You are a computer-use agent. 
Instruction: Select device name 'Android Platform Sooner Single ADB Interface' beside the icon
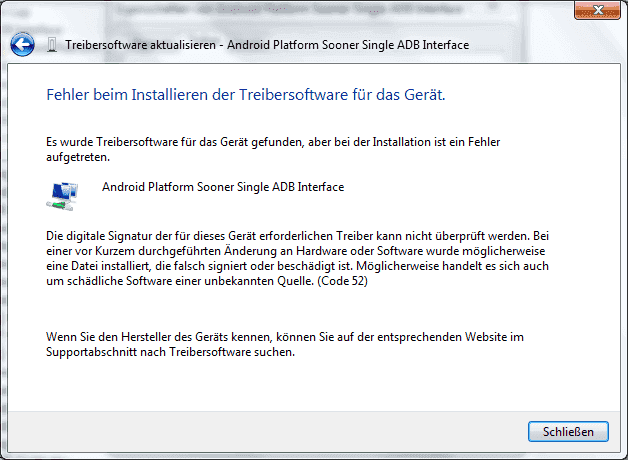[223, 187]
